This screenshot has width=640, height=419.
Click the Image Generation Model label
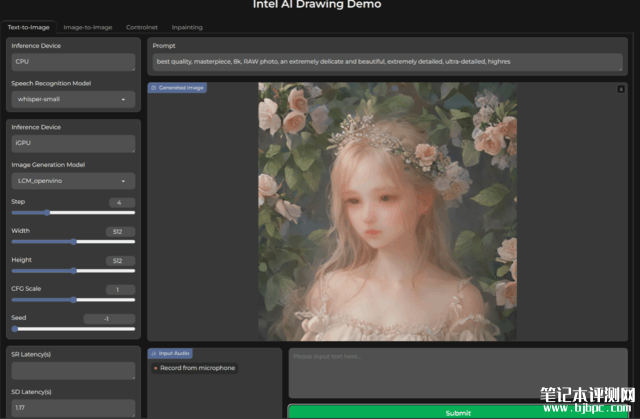48,165
